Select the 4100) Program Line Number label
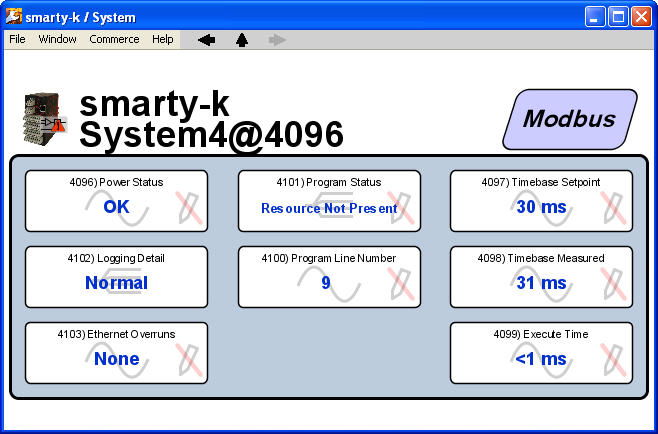 pos(329,258)
